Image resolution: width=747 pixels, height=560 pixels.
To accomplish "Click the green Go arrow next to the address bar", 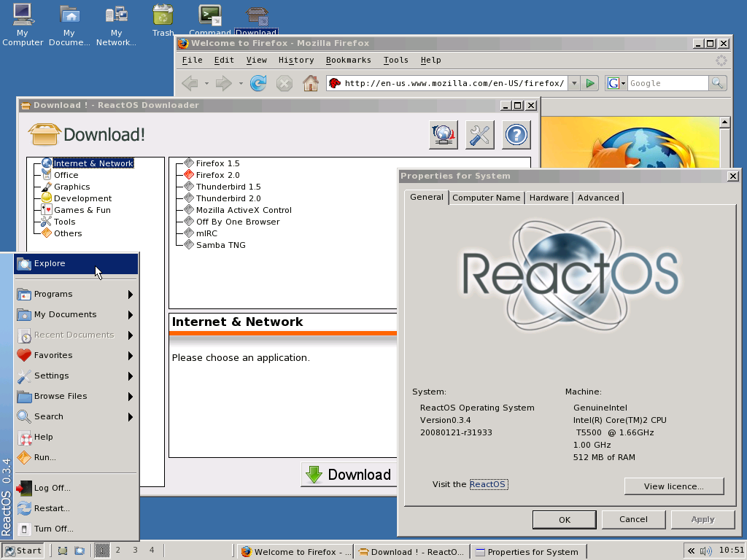I will (x=590, y=82).
